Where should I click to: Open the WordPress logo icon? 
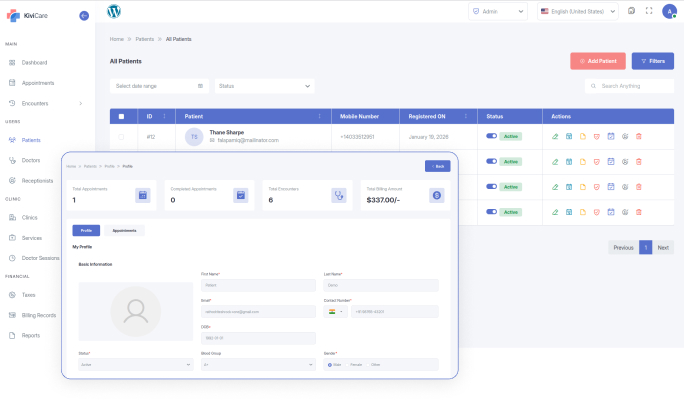click(114, 11)
